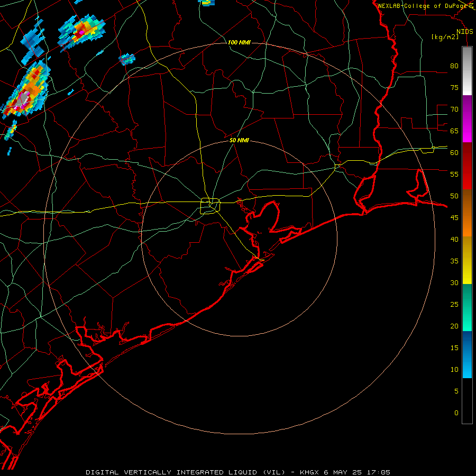Click the 60 value on color scale
The image size is (476, 476).
coord(454,153)
